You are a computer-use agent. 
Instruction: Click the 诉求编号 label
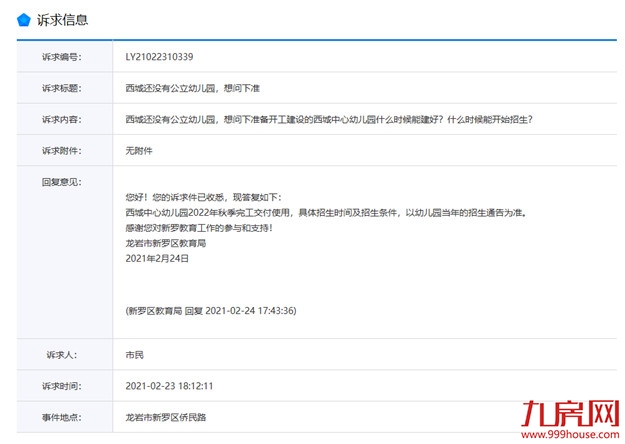tap(62, 57)
